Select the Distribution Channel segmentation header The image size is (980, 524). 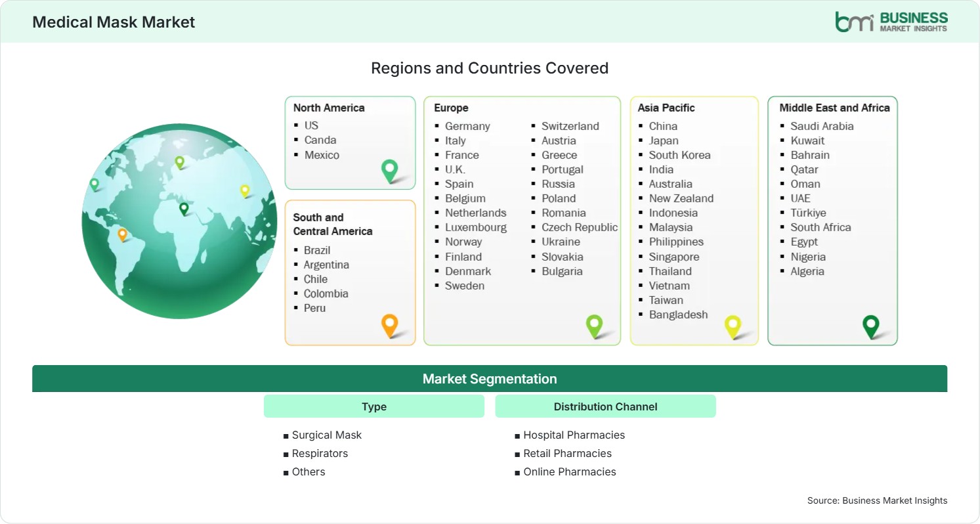click(x=605, y=406)
